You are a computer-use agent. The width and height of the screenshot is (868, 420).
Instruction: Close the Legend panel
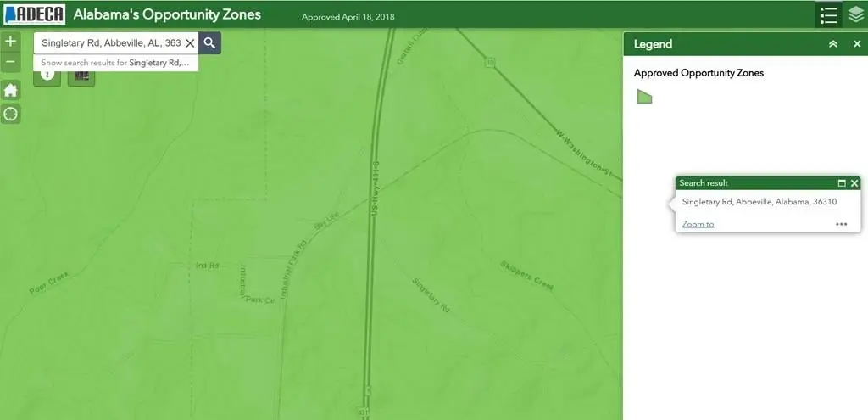857,44
